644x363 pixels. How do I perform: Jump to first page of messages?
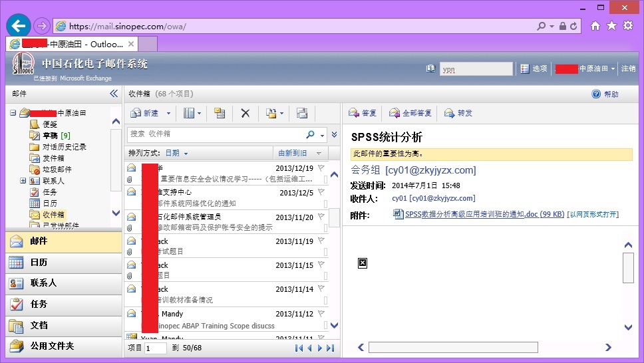point(299,348)
